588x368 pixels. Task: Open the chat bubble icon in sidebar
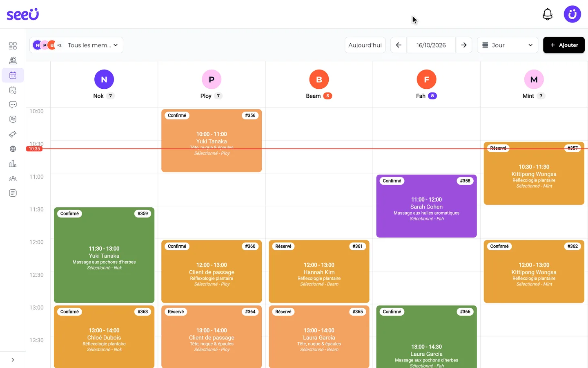pos(13,105)
